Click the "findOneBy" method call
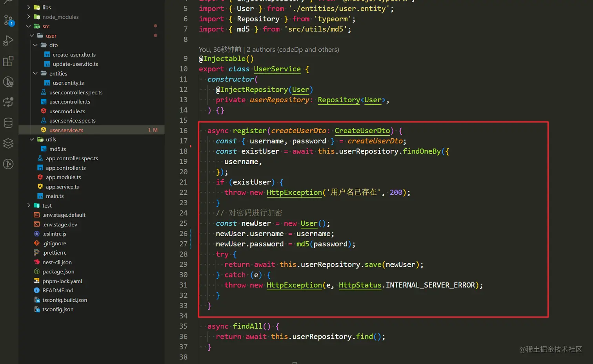Viewport: 593px width, 364px height. (x=422, y=151)
